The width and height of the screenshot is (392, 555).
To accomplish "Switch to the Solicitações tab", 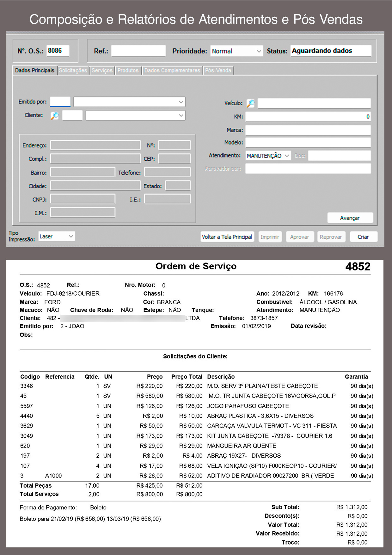I will (x=73, y=70).
